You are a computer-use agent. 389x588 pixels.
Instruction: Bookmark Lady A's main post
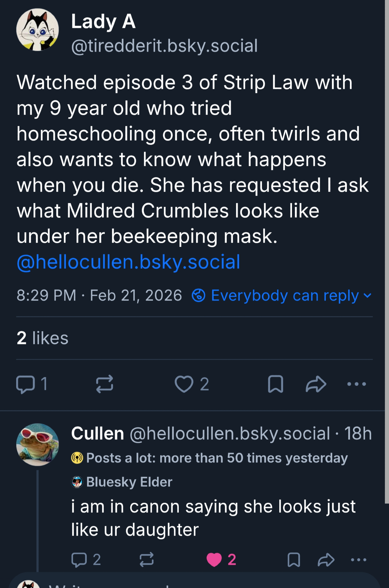[x=276, y=384]
